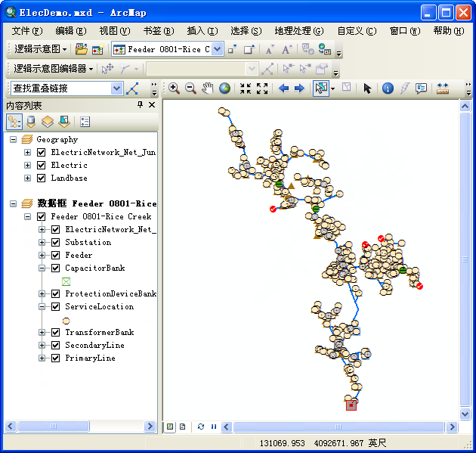
Task: Click the 逻辑示意图 toolbar menu button
Action: click(40, 49)
